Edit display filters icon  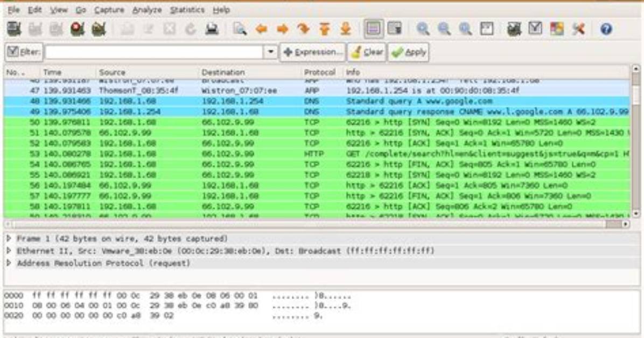[x=535, y=29]
